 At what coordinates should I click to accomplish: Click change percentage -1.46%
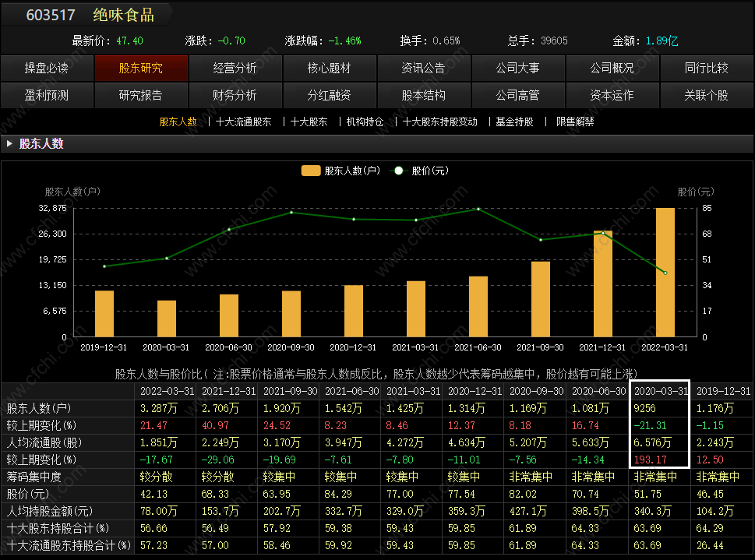(x=344, y=41)
